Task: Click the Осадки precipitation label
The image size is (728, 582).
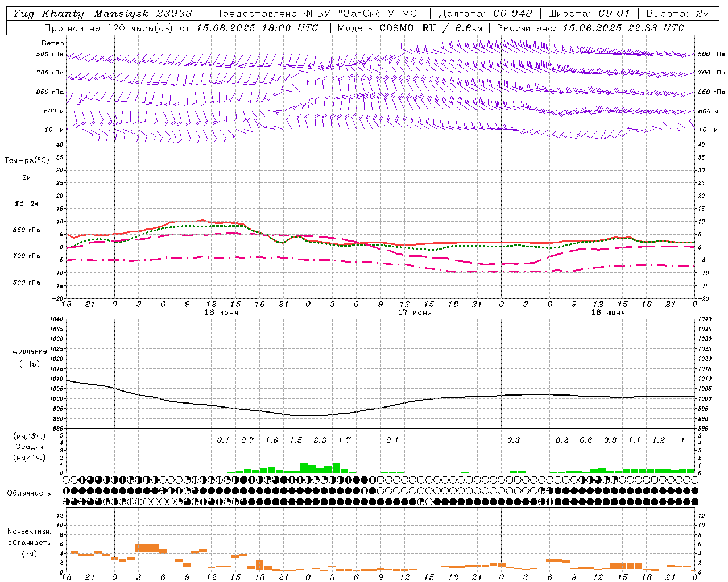Action: pyautogui.click(x=30, y=447)
